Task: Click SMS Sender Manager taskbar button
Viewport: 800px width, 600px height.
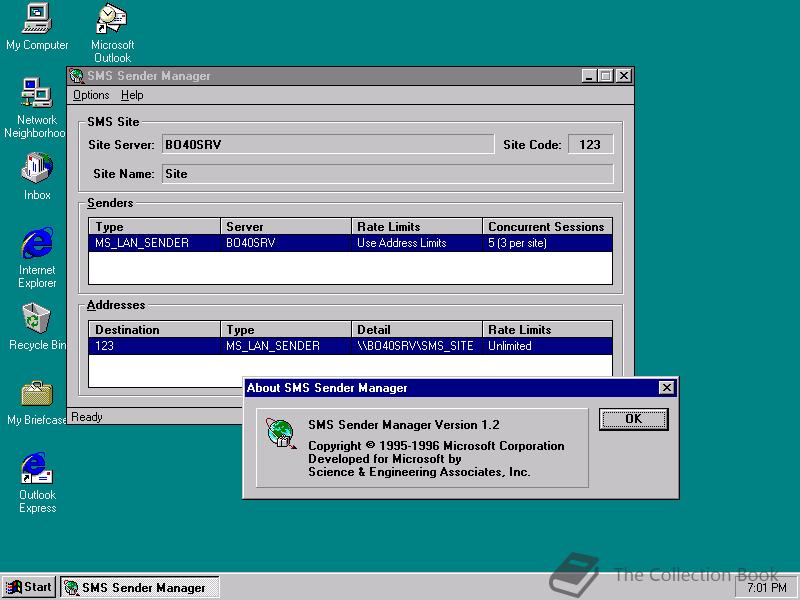Action: pos(140,587)
